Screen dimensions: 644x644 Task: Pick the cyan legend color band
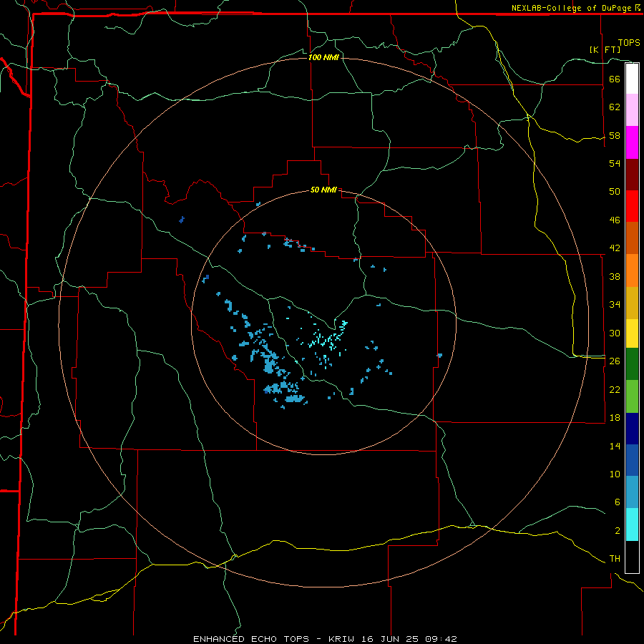pos(632,525)
